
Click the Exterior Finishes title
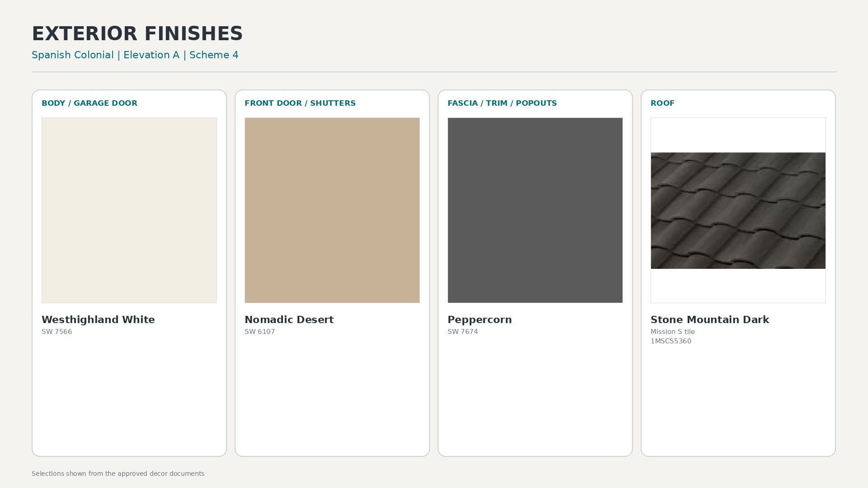pyautogui.click(x=137, y=34)
